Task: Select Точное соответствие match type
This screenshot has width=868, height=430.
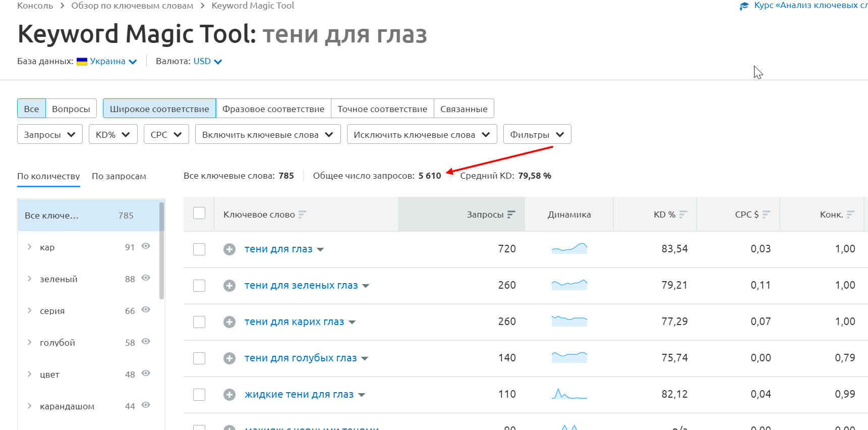Action: 382,109
